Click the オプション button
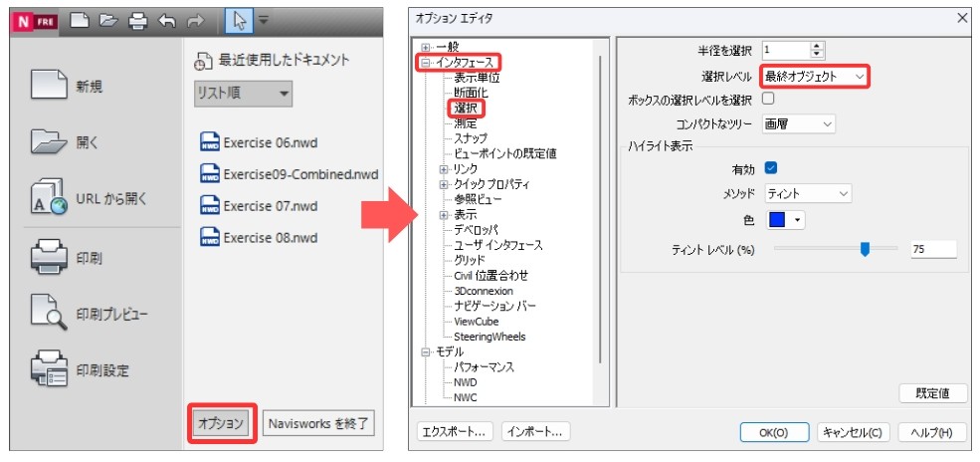980x462 pixels. coord(221,424)
